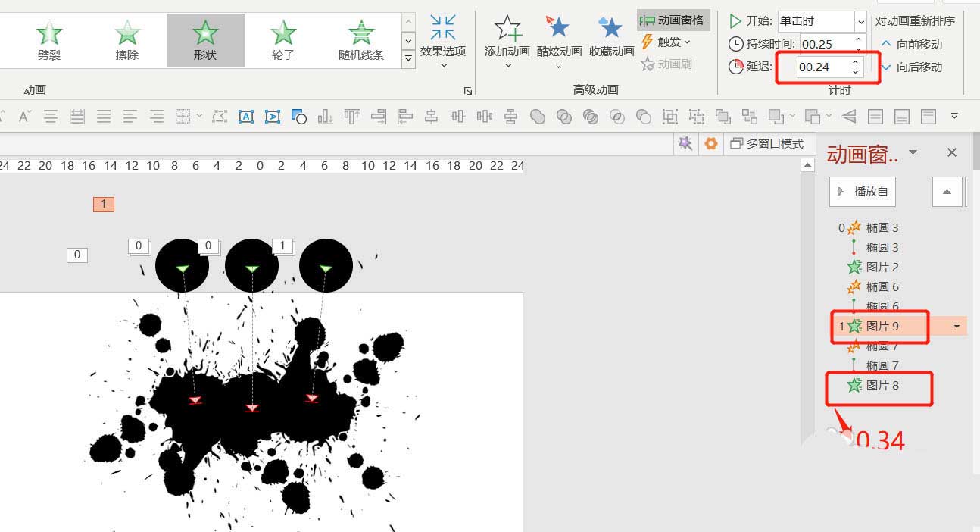Open 收藏动画 favorites
This screenshot has width=980, height=532.
[x=610, y=29]
